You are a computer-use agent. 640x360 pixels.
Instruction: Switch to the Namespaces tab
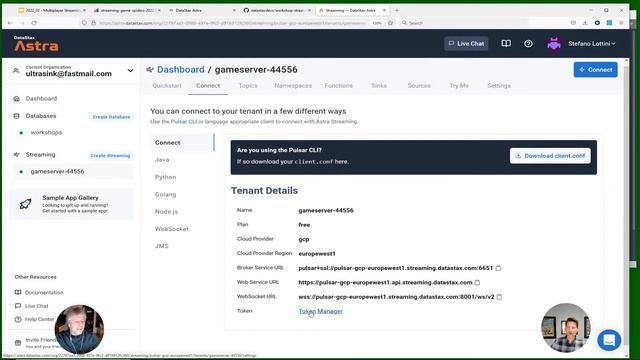(293, 86)
